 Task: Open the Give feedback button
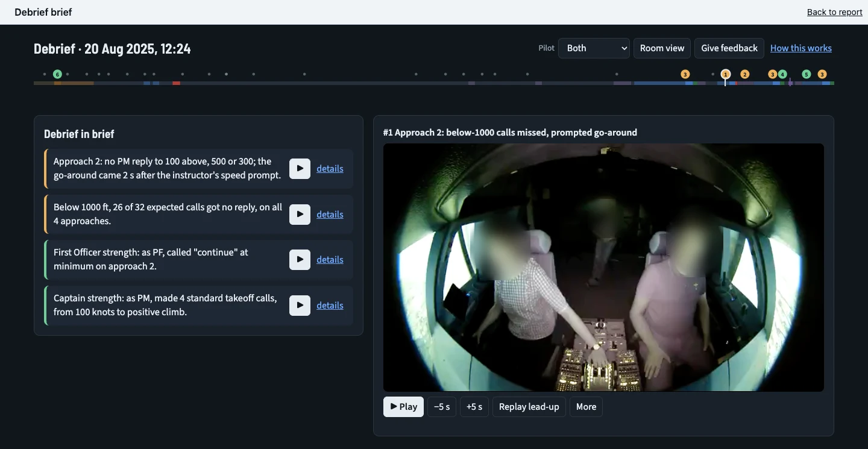tap(729, 48)
